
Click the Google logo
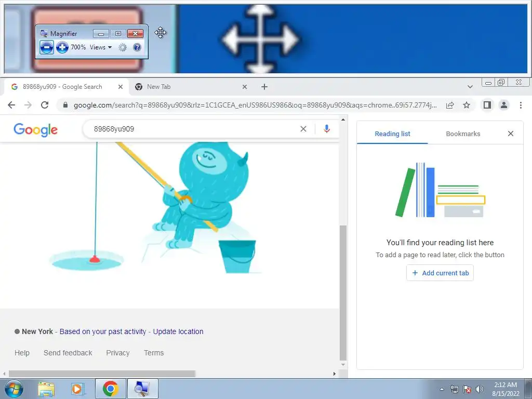[36, 129]
